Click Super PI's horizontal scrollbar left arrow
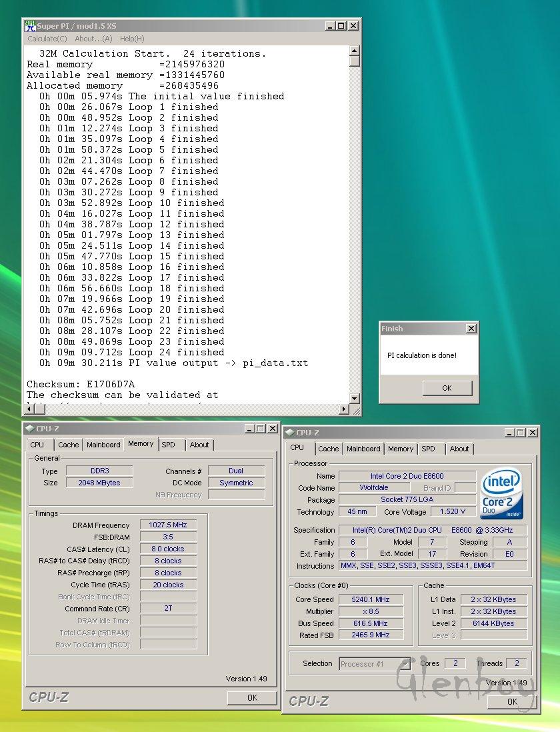This screenshot has height=732, width=560. [29, 409]
